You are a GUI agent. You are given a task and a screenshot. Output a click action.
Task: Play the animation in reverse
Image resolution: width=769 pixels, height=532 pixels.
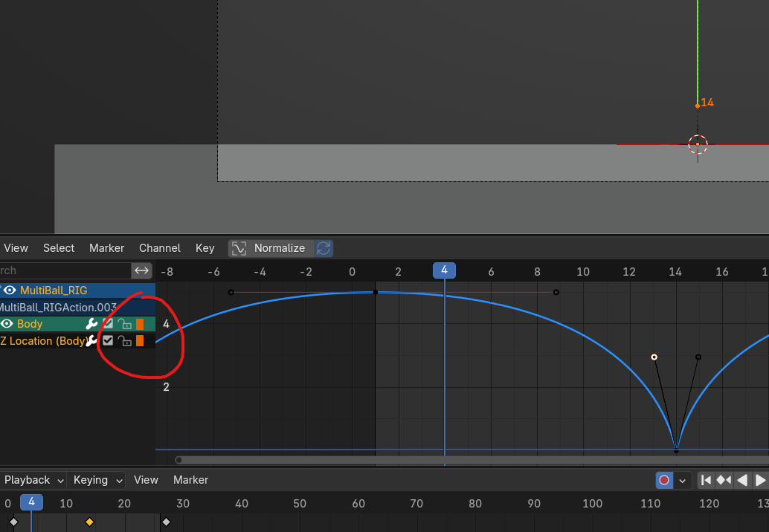click(742, 480)
